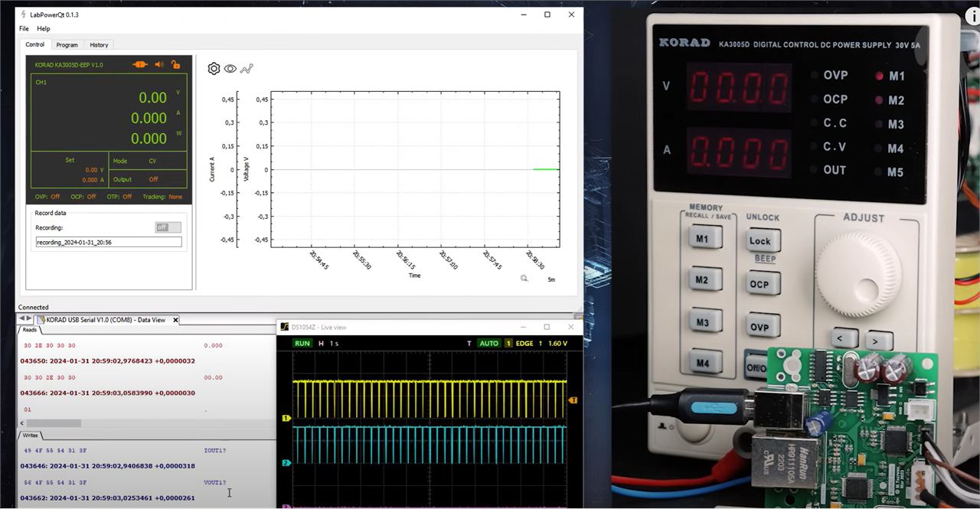The width and height of the screenshot is (980, 509).
Task: Open the File menu
Action: 24,29
